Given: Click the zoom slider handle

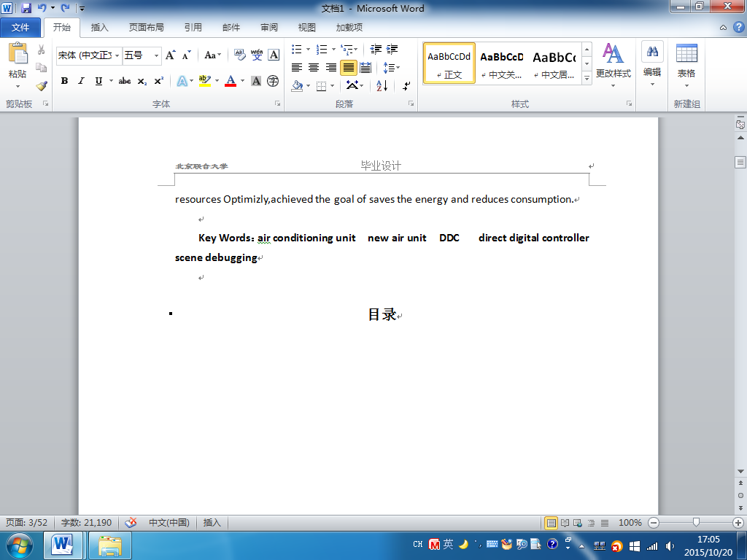Looking at the screenshot, I should [x=696, y=523].
